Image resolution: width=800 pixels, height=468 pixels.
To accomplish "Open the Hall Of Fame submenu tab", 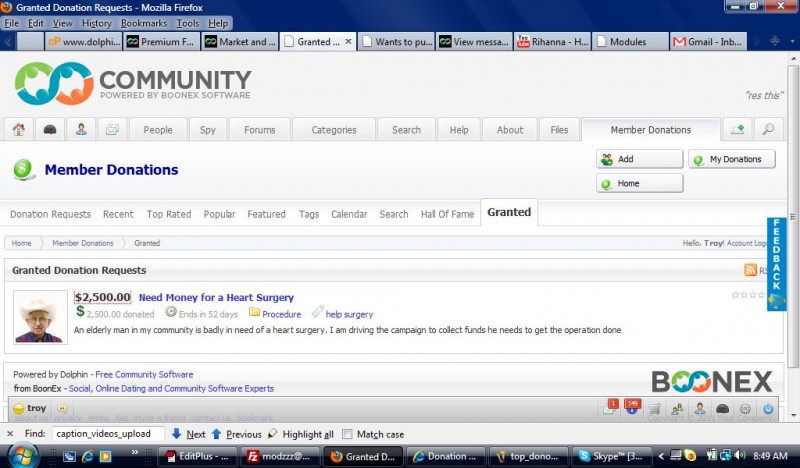I will pos(447,214).
